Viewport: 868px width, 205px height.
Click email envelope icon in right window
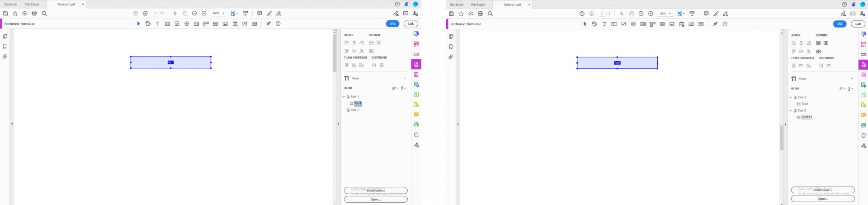pyautogui.click(x=853, y=14)
